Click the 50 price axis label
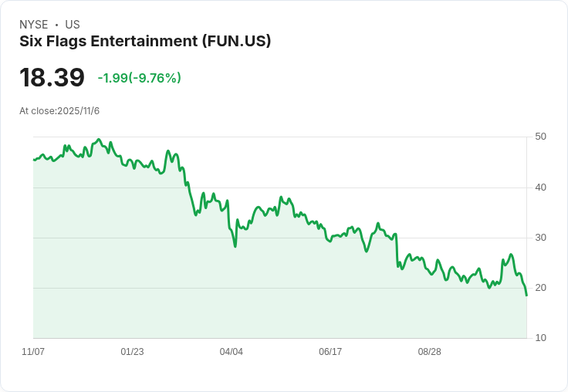This screenshot has height=392, width=568. point(540,137)
